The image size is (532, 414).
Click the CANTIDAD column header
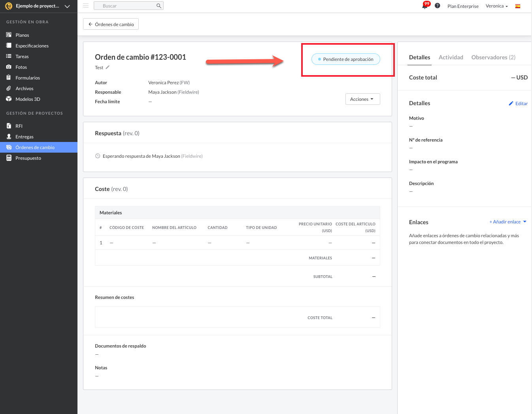point(217,228)
